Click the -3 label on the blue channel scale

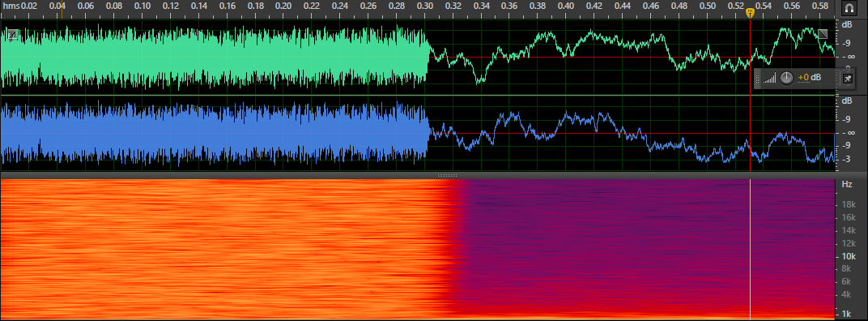point(845,159)
